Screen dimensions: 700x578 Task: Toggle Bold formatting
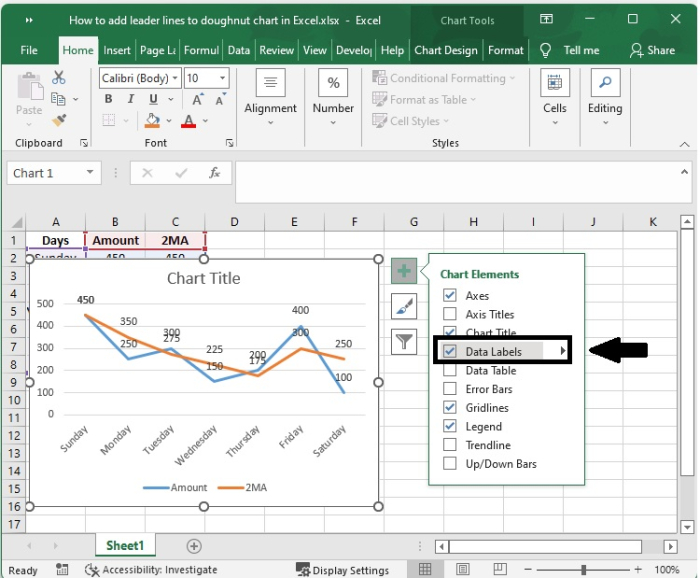[x=108, y=99]
